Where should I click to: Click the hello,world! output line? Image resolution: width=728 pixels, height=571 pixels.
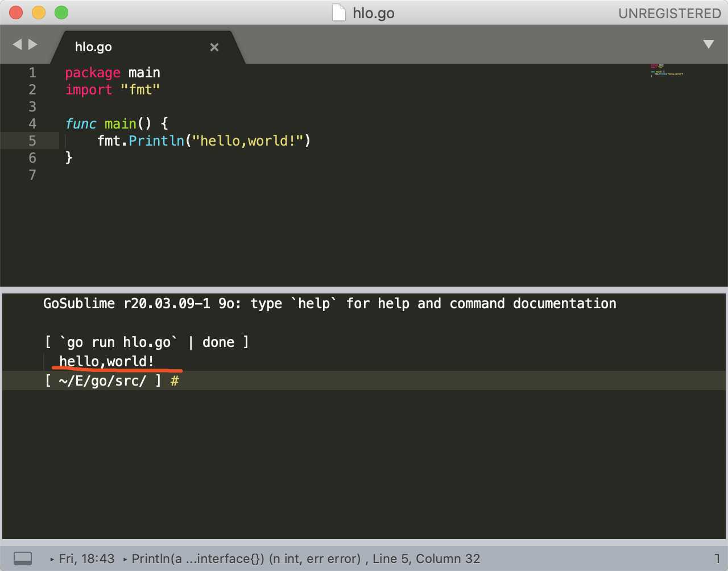107,362
